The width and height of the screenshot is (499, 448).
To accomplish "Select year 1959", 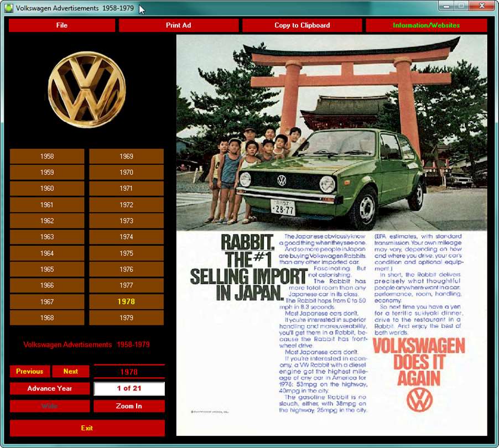I will [47, 172].
